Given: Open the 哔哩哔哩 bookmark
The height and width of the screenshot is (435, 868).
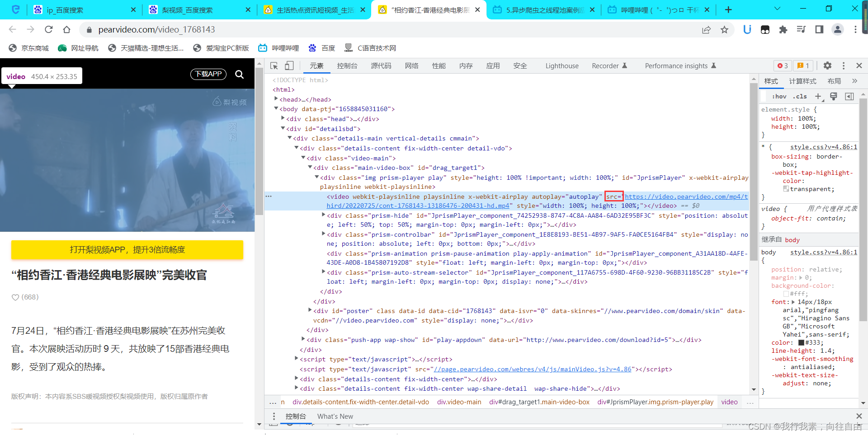Looking at the screenshot, I should pos(278,48).
